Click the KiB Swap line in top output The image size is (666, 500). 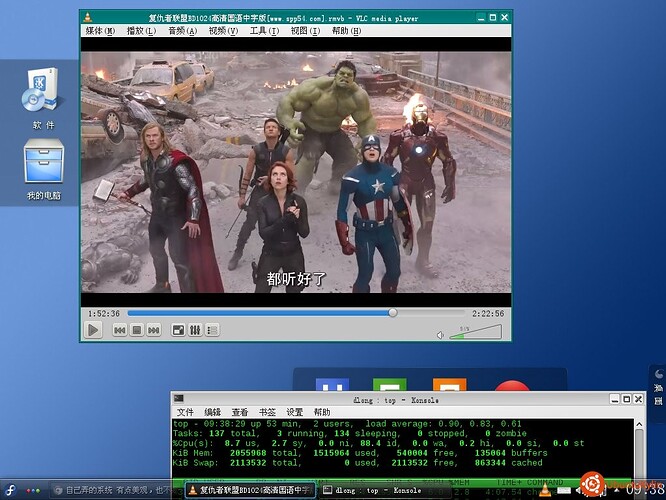[358, 463]
